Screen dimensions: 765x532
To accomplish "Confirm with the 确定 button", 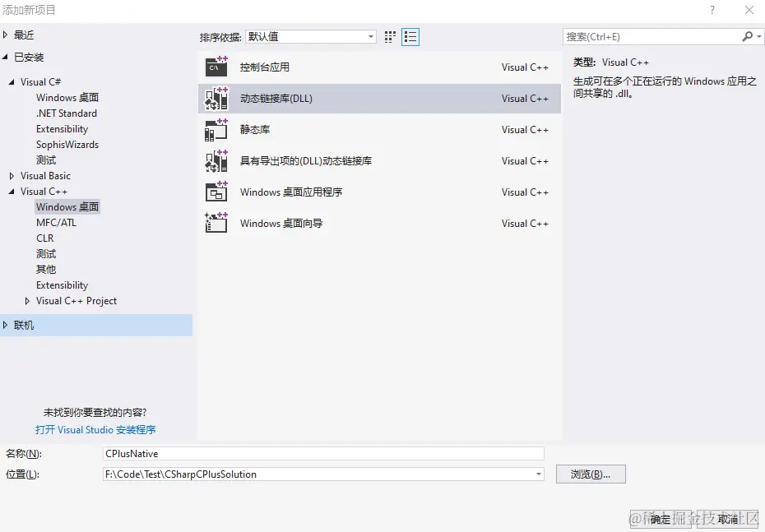I will click(662, 520).
